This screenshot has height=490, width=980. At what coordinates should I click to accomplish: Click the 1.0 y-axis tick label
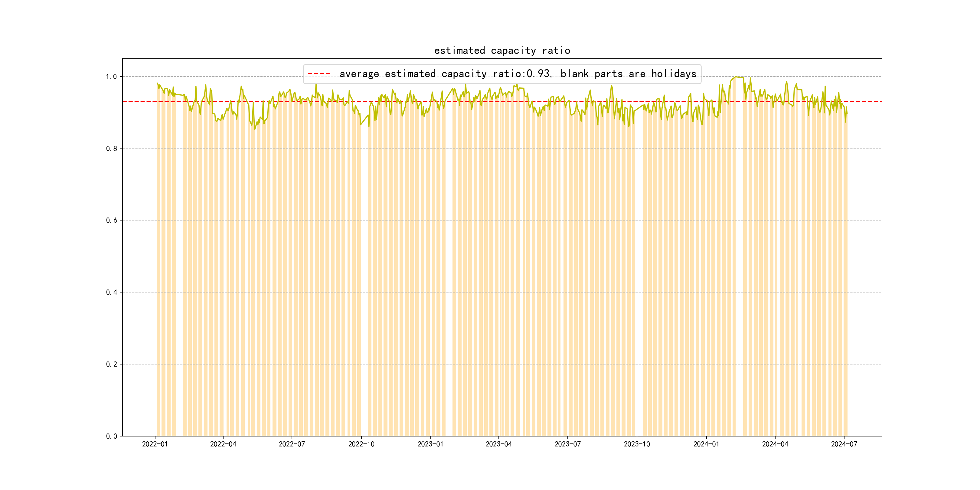coord(111,77)
